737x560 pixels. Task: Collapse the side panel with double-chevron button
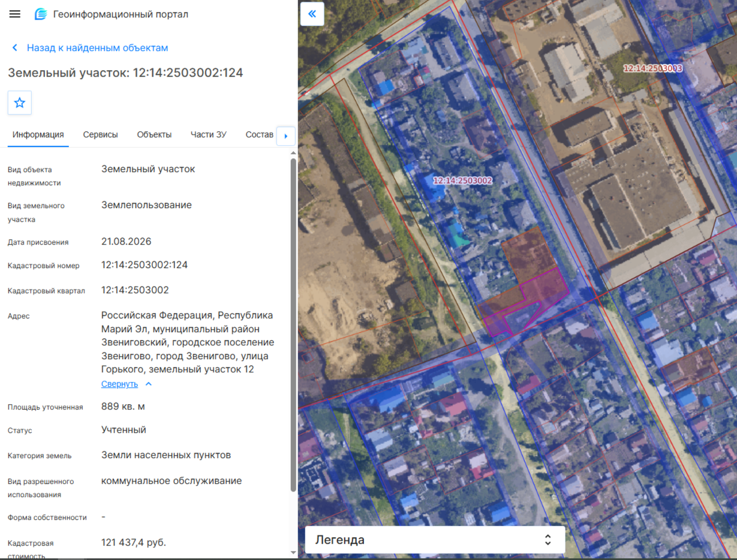pos(312,14)
